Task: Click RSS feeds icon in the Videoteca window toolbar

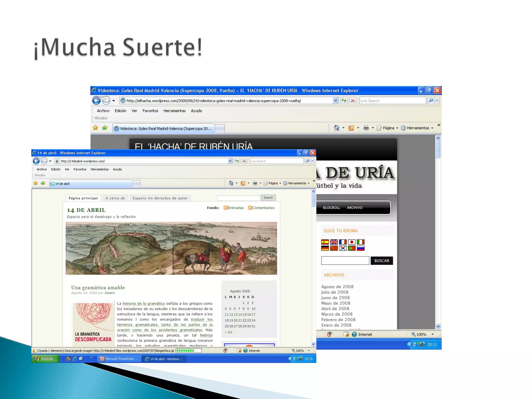Action: (351, 128)
